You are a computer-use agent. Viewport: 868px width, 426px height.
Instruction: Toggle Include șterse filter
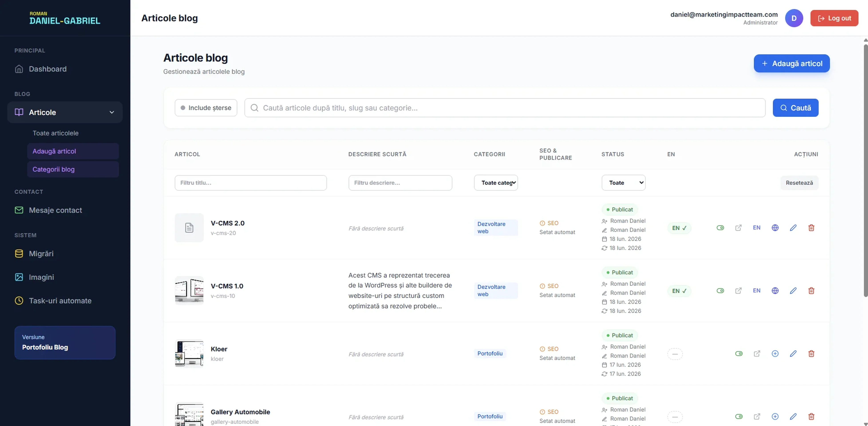coord(206,108)
